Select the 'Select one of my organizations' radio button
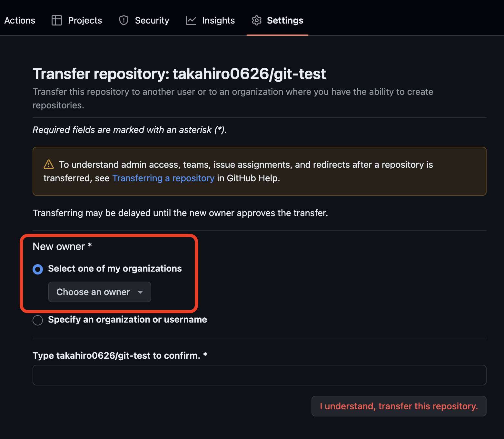 [x=38, y=269]
